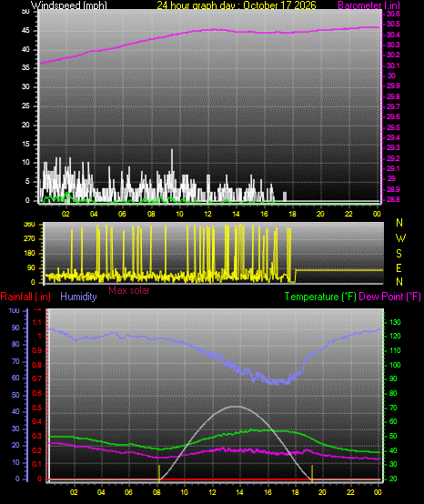This screenshot has height=504, width=424.
Task: Click wind direction axis value 360
Action: (29, 225)
